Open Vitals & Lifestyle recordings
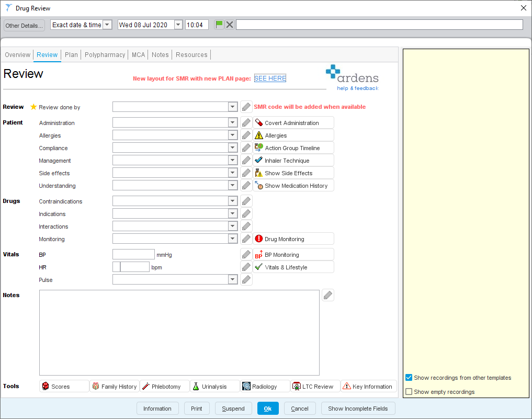Viewport: 532px width, 419px height. click(x=293, y=267)
